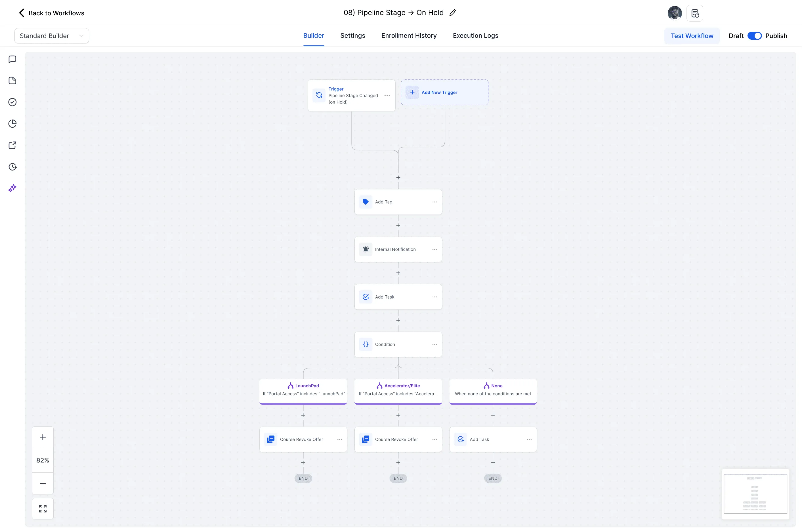Zoom in the canvas with plus button

(x=43, y=437)
